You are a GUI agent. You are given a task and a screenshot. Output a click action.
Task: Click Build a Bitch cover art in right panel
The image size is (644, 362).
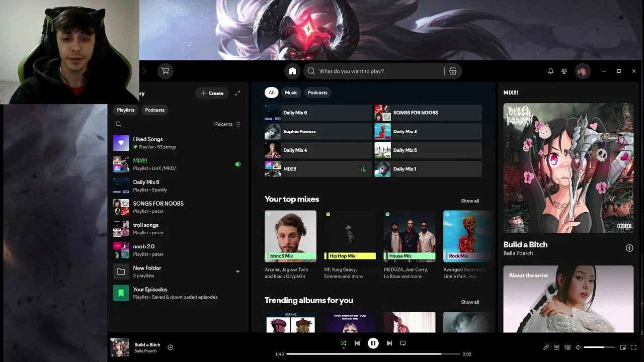coord(569,168)
